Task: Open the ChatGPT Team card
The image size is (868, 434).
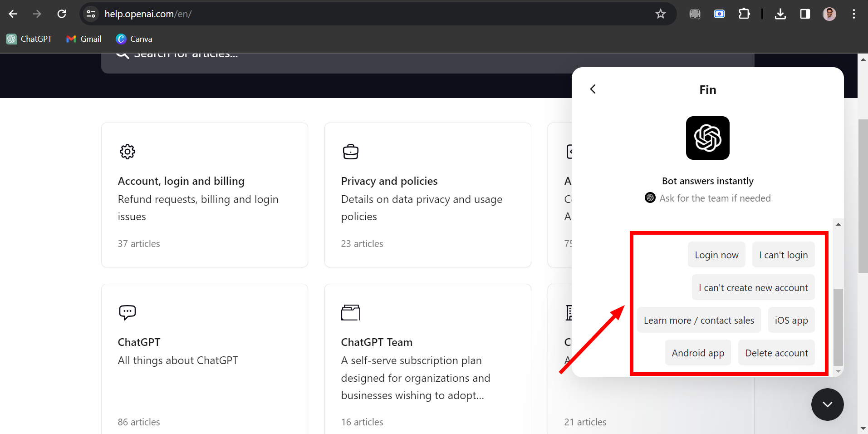Action: pyautogui.click(x=428, y=359)
